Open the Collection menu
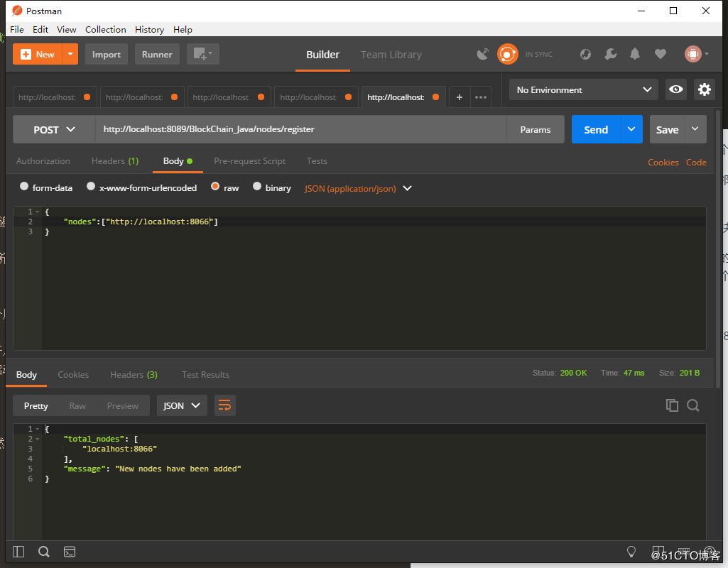 105,29
